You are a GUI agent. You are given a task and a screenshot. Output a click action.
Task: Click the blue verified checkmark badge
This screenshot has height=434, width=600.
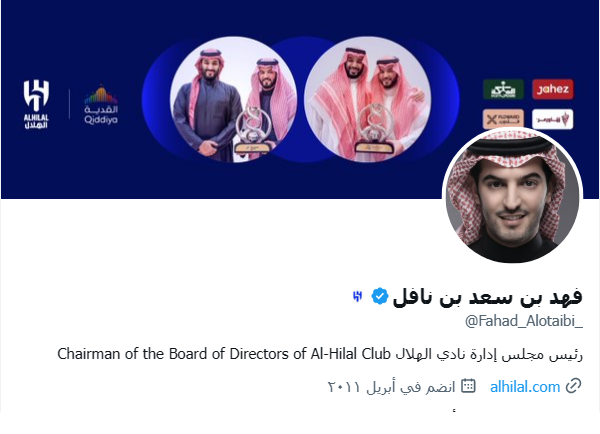380,296
